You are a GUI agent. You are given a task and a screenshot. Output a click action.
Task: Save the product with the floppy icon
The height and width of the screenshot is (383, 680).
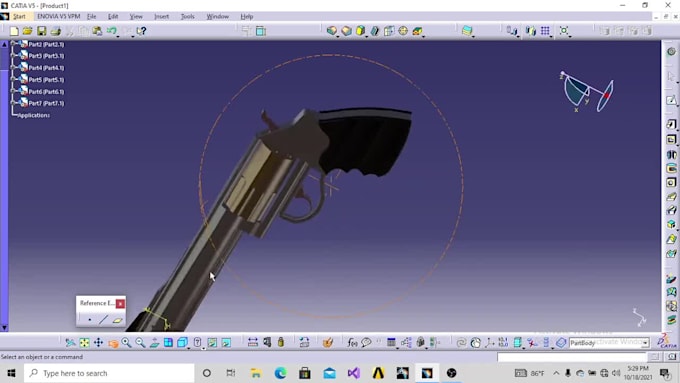pyautogui.click(x=41, y=31)
